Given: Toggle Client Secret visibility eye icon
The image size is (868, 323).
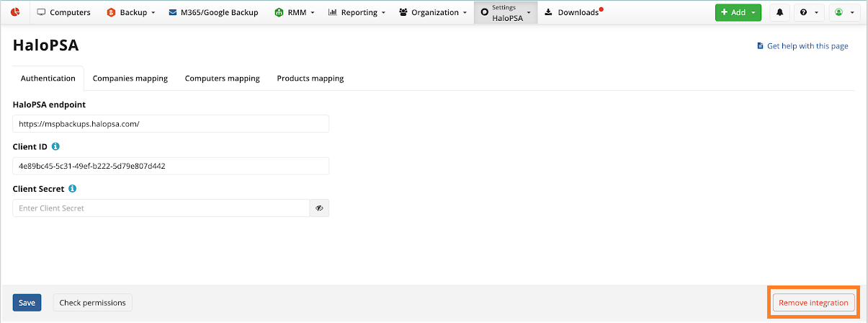Looking at the screenshot, I should tap(319, 208).
